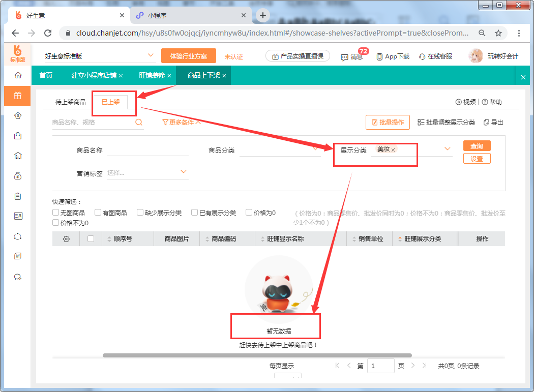Check the 价格为0 filter
The height and width of the screenshot is (392, 534).
point(249,213)
